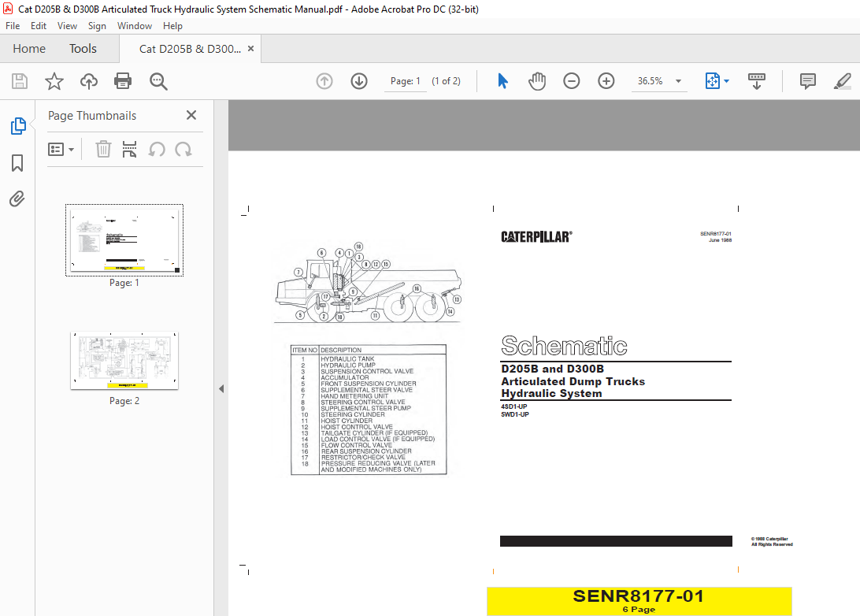The height and width of the screenshot is (616, 860).
Task: Open the View menu
Action: point(67,26)
